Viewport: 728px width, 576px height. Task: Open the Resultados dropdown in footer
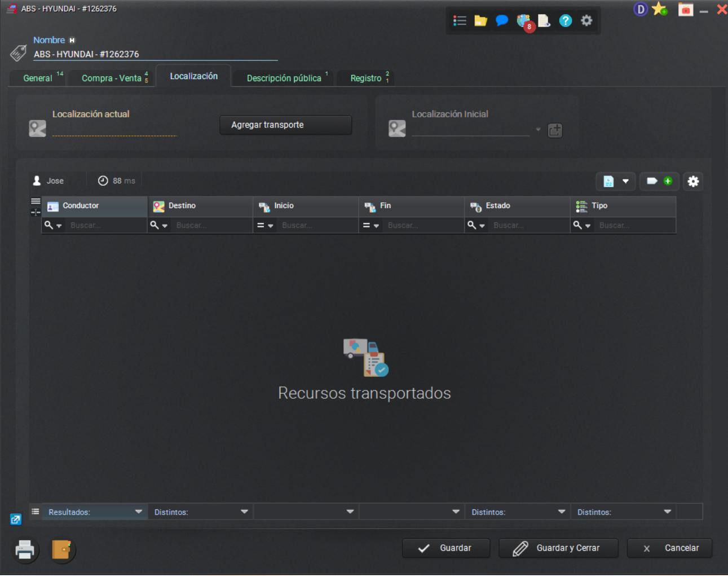[x=139, y=512]
